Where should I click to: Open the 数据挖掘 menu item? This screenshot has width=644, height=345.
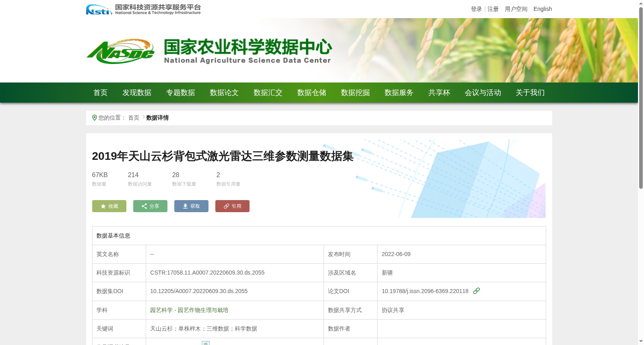point(355,93)
